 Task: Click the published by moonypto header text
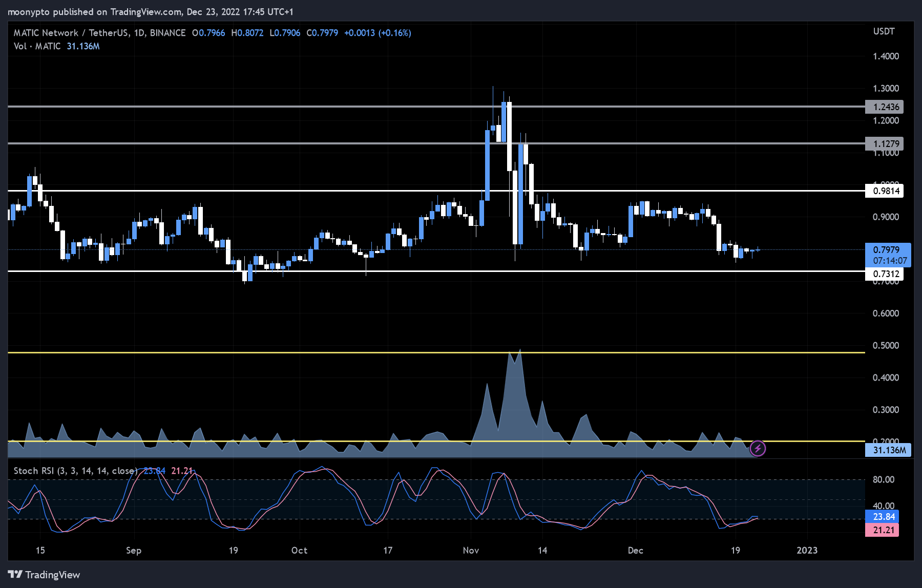pos(150,12)
